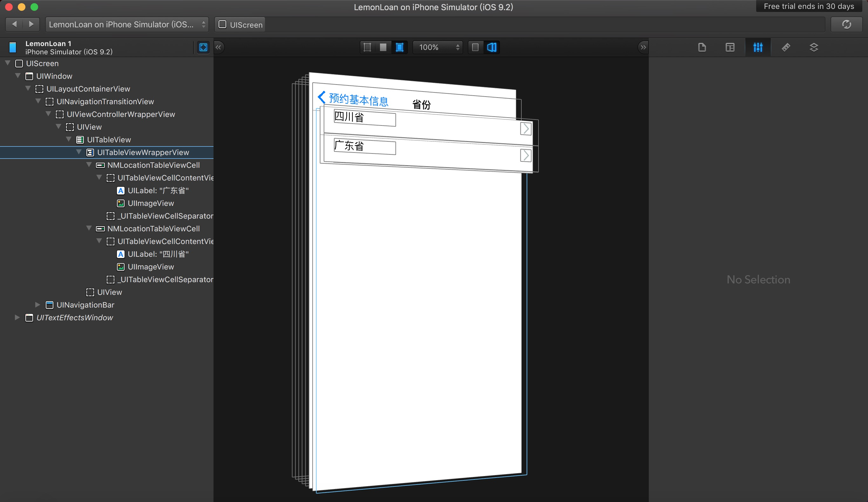868x502 pixels.
Task: Toggle focus-on-selection button in hierarchy header
Action: (203, 47)
